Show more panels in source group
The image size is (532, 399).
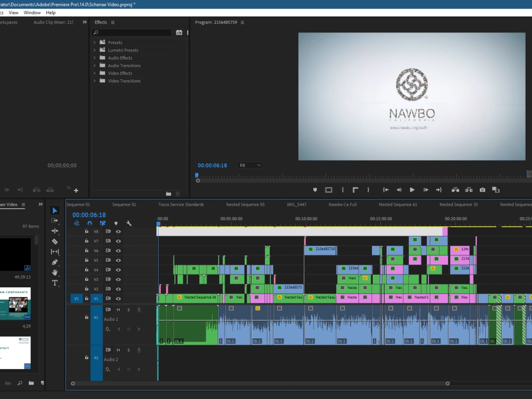(x=85, y=22)
